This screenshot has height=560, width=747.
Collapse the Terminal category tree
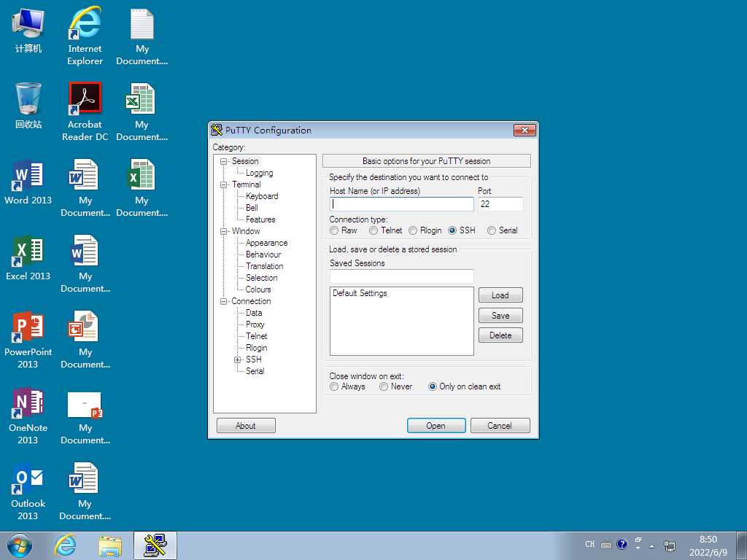click(x=224, y=184)
